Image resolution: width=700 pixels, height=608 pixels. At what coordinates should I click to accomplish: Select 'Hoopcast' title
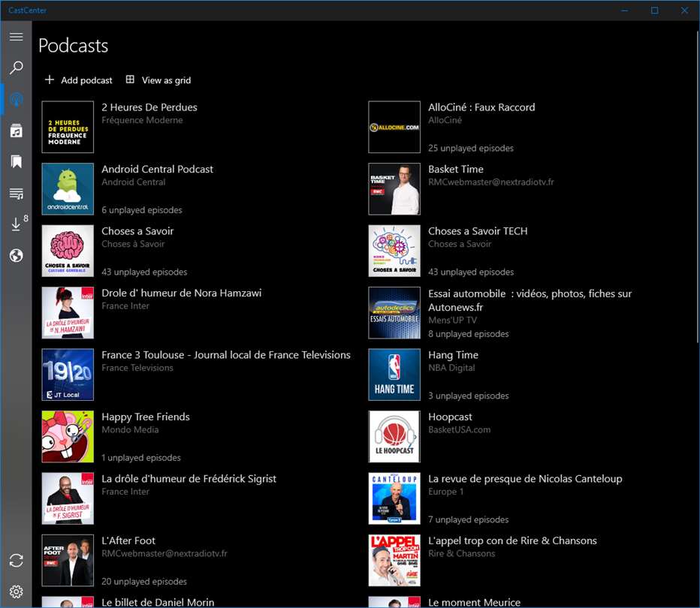point(450,417)
